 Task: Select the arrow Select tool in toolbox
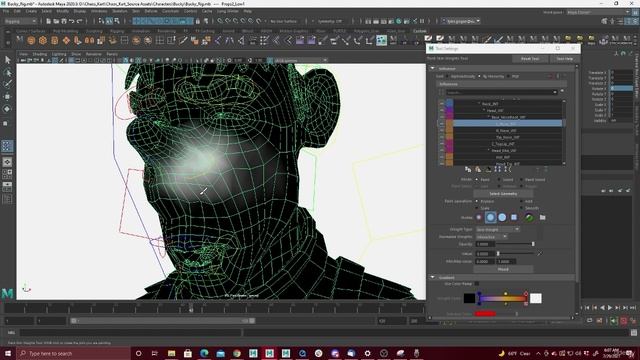[7, 60]
